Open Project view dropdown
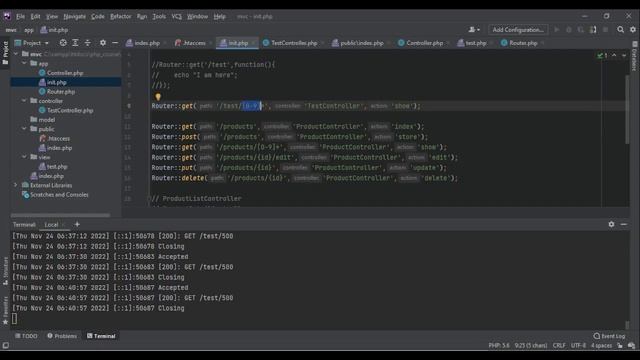 32,43
